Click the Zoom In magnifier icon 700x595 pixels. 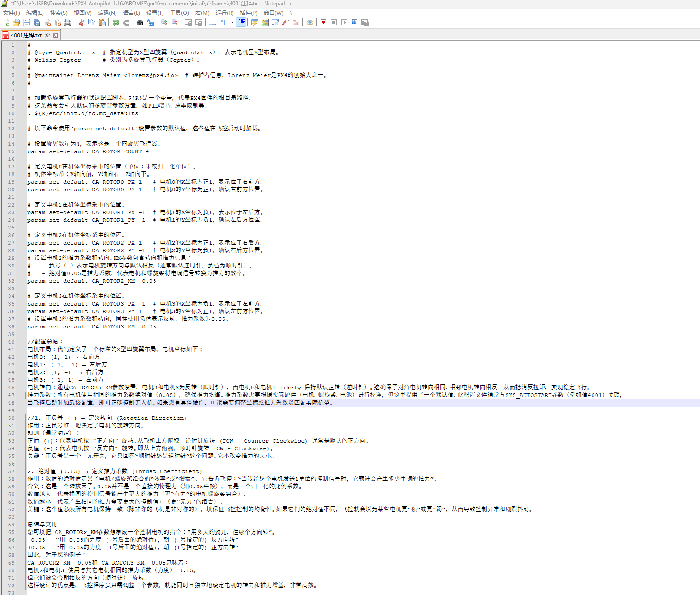click(x=164, y=22)
